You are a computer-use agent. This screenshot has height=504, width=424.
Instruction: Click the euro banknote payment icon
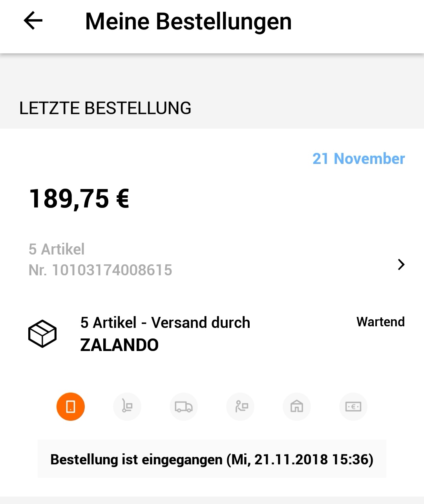[x=353, y=407]
